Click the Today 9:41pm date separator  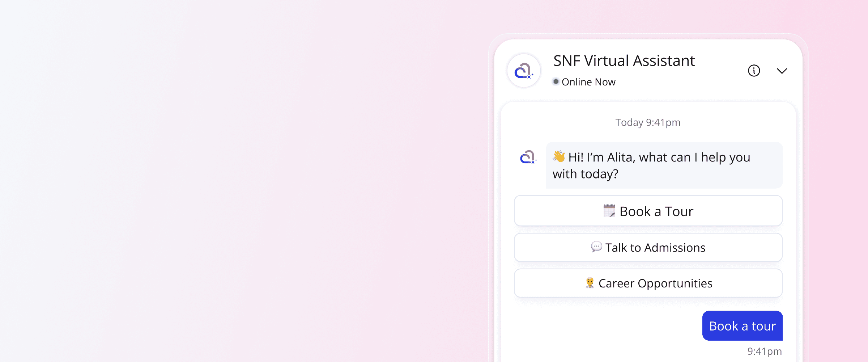click(x=648, y=122)
